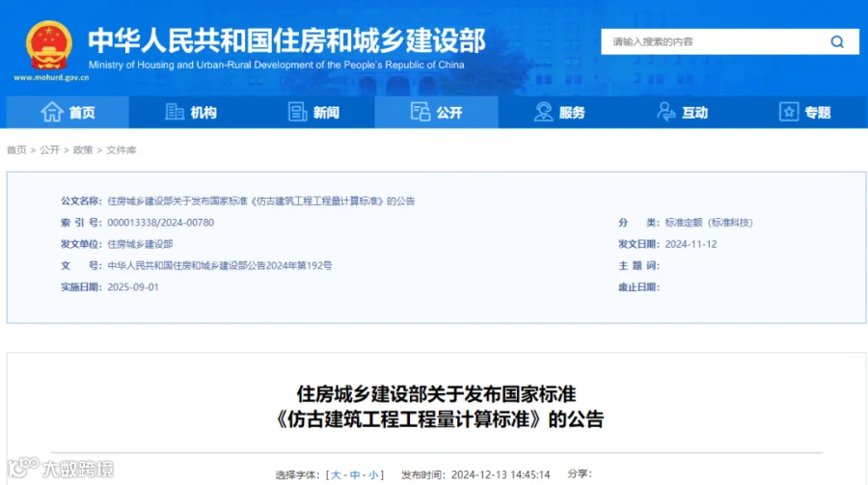Select small font size 小
Screen dimensions: 868x485
point(373,475)
